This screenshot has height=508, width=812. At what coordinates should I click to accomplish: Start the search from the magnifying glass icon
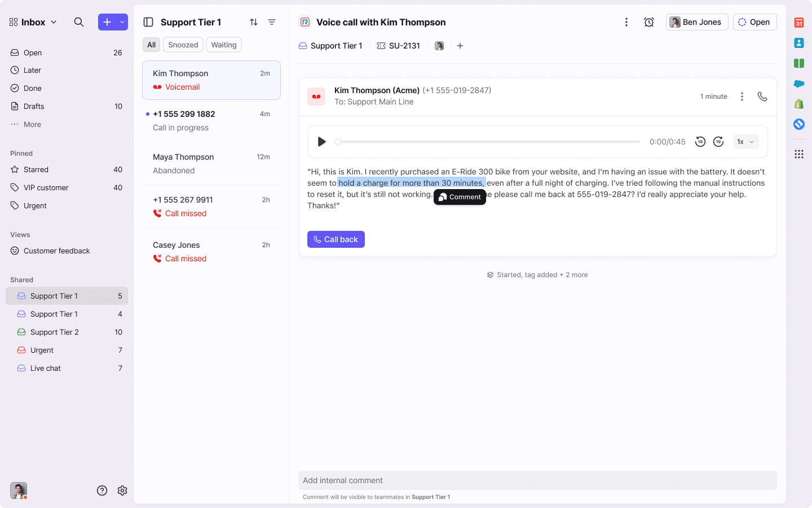pyautogui.click(x=79, y=21)
